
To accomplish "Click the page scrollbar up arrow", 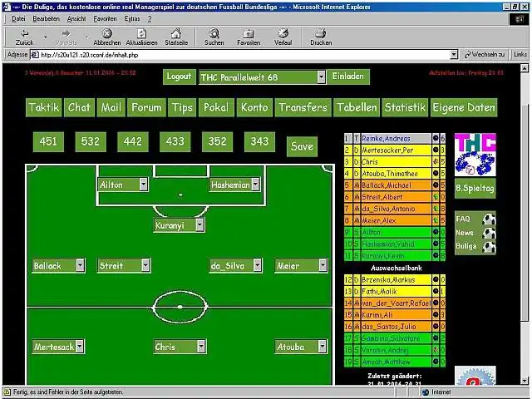I will tap(525, 68).
